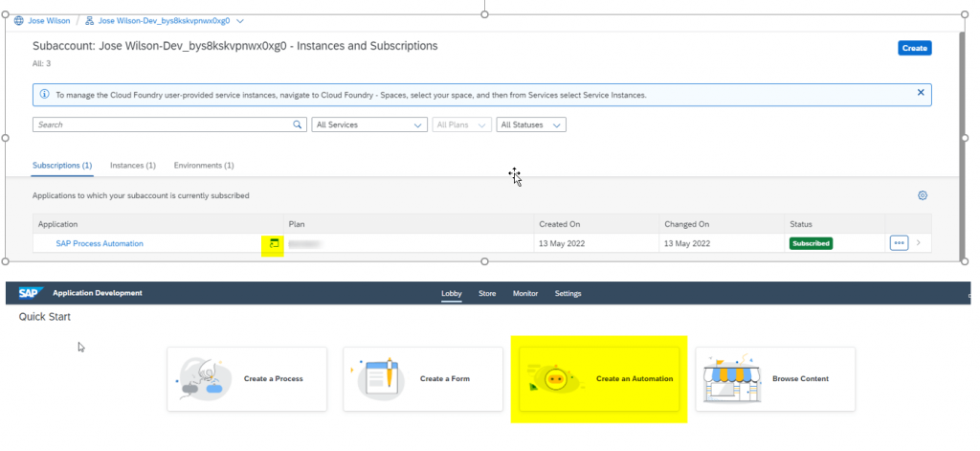Image resolution: width=980 pixels, height=451 pixels.
Task: Click the Jose Wilson-Dev subaccount breadcrumb link
Action: click(165, 21)
